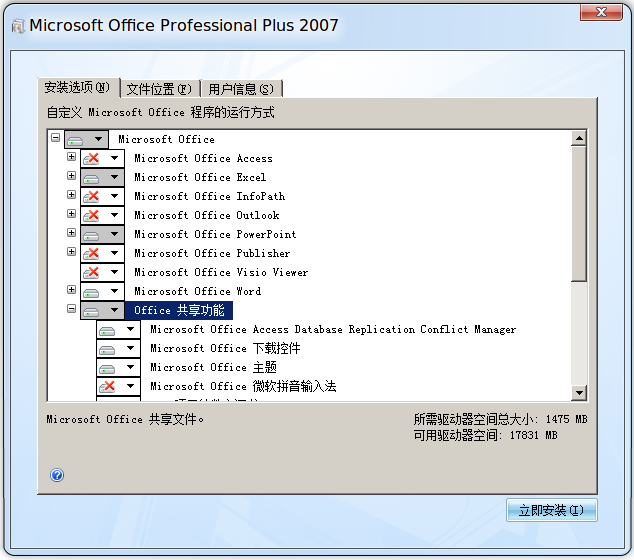This screenshot has width=634, height=560.
Task: Click the 自定义 Microsoft Office 程序的运行方式 heading
Action: pyautogui.click(x=161, y=112)
